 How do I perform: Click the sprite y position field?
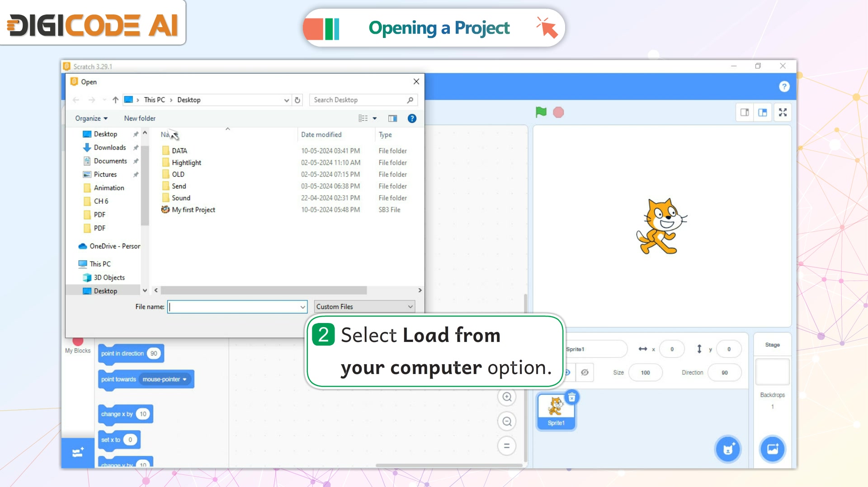pos(729,349)
